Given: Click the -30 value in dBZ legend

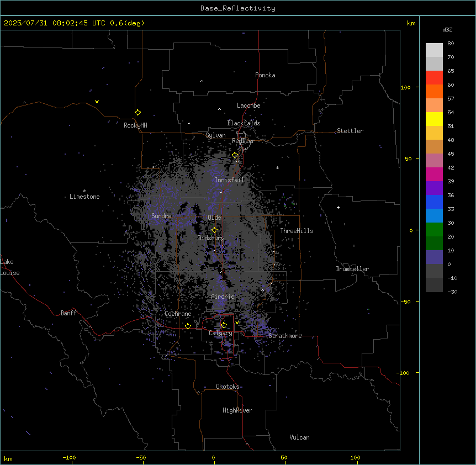Looking at the screenshot, I should click(x=452, y=292).
